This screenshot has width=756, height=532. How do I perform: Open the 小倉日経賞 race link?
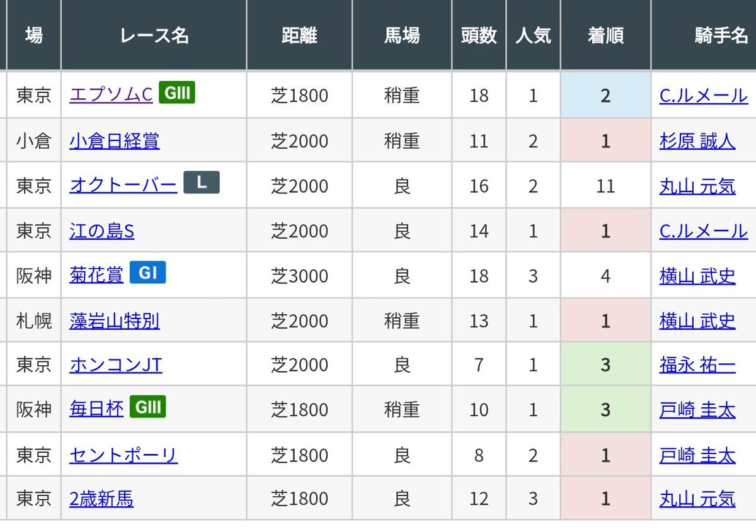coord(114,141)
